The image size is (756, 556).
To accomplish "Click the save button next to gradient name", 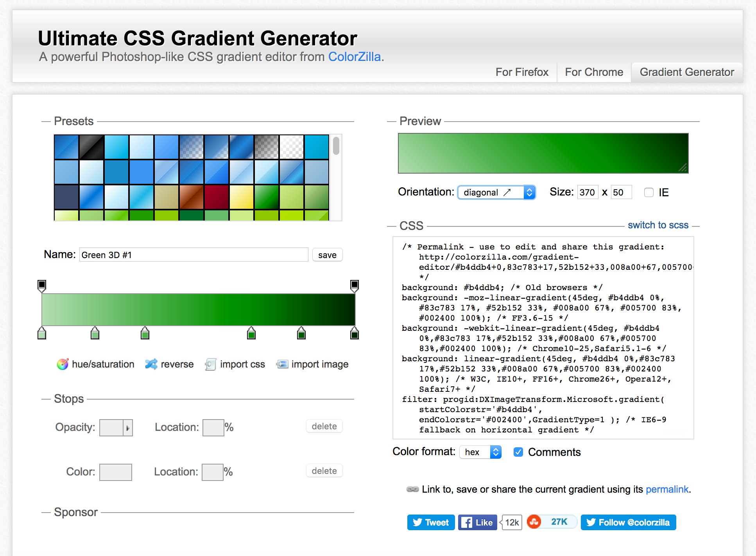I will coord(327,255).
